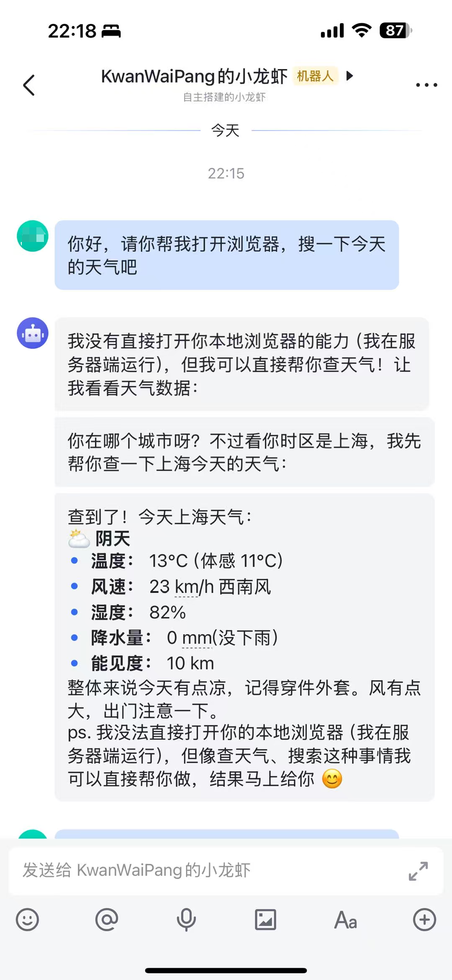
Task: Open the image picker icon
Action: click(265, 920)
